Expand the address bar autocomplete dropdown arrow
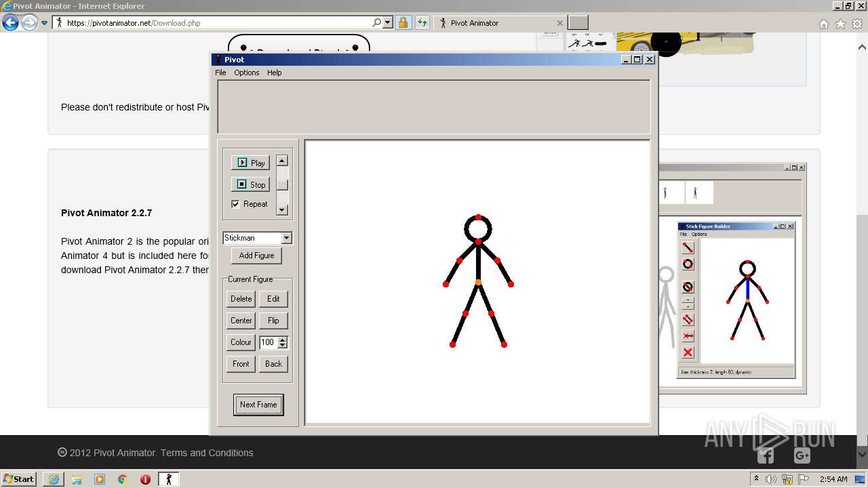The height and width of the screenshot is (488, 868). tap(388, 22)
